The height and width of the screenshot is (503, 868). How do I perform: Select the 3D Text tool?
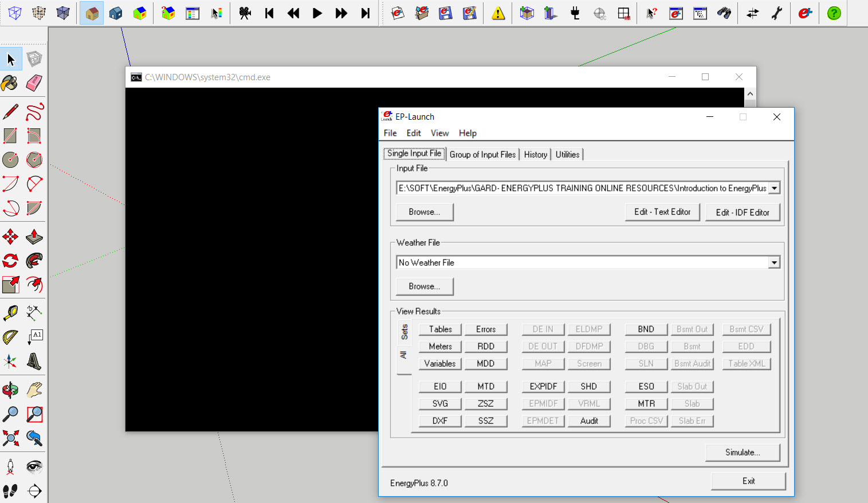click(x=34, y=361)
